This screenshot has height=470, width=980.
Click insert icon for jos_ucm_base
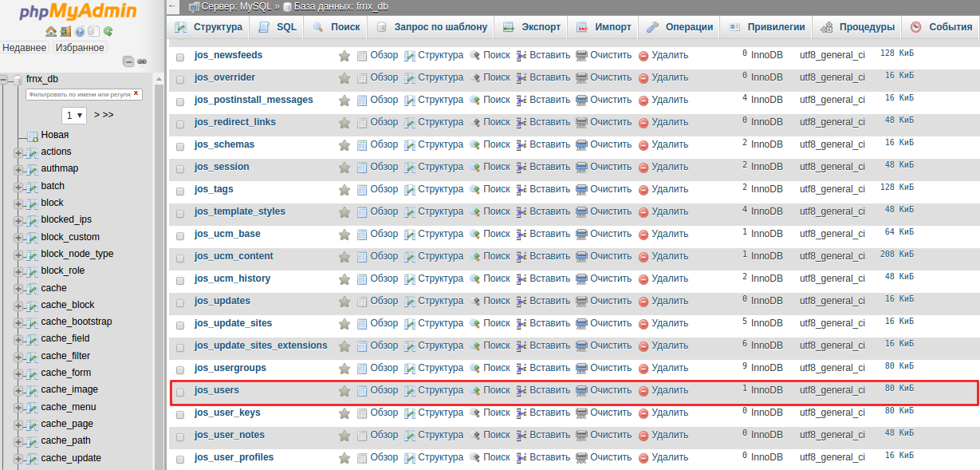click(522, 235)
